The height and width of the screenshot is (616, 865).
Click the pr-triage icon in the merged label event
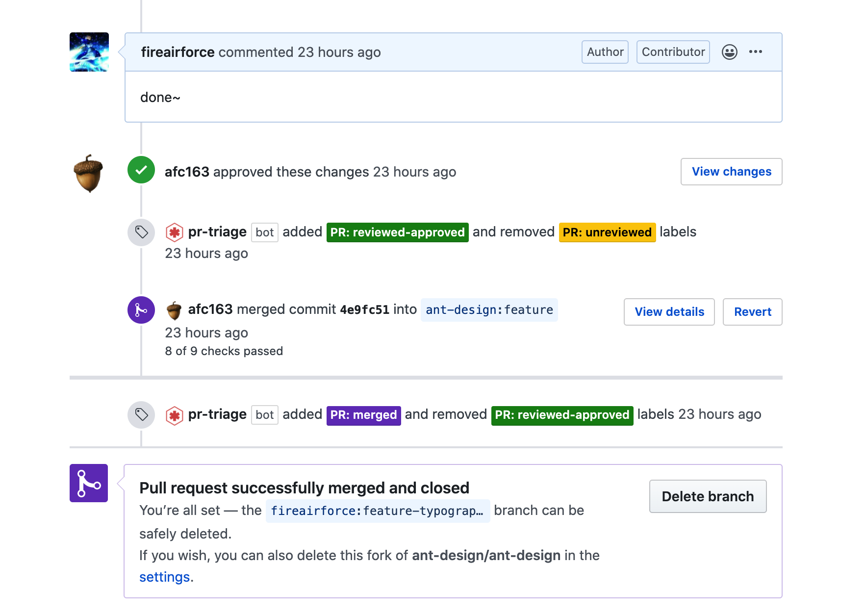pos(174,416)
